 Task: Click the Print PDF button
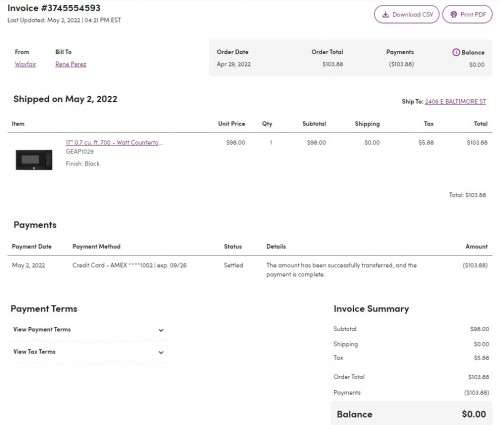click(467, 15)
